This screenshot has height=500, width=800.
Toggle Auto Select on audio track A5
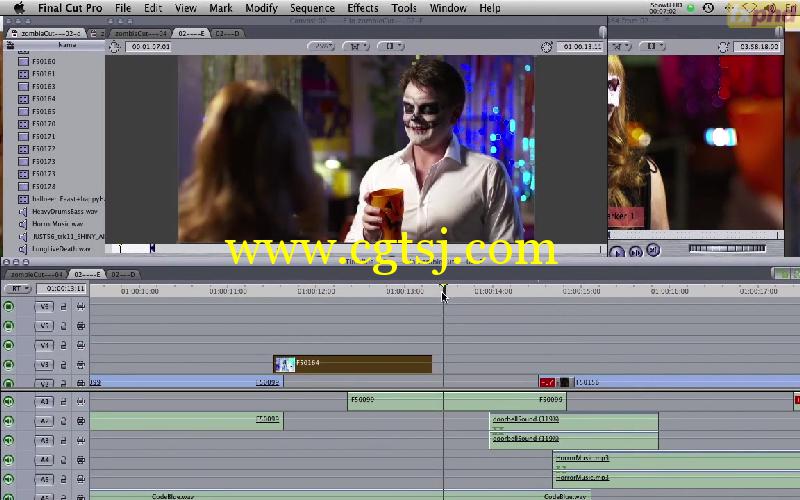pyautogui.click(x=81, y=479)
